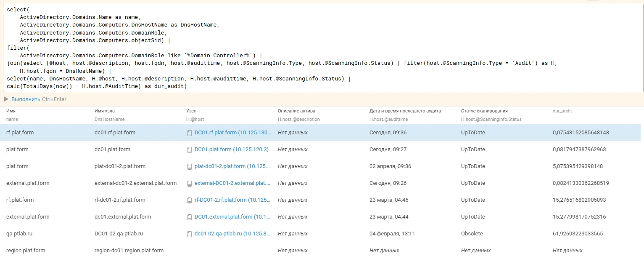Image resolution: width=644 pixels, height=267 pixels.
Task: Open the external-DC01-2.external.plat host link
Action: click(232, 183)
